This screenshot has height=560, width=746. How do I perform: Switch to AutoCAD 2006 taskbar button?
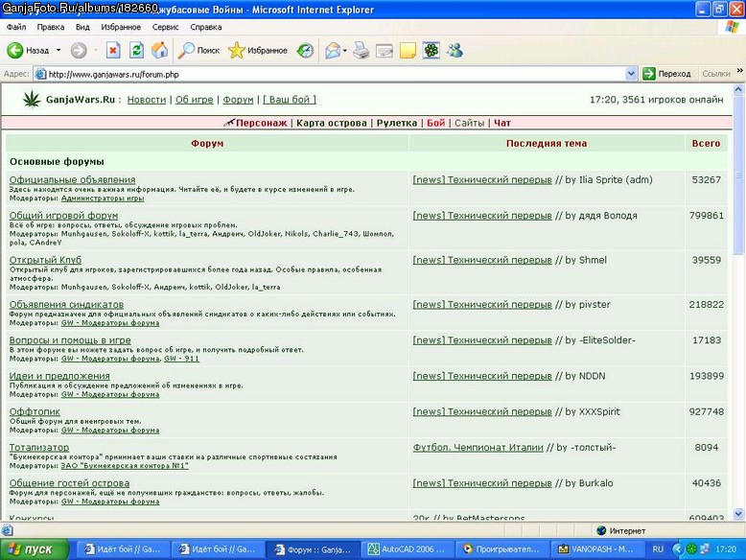(407, 549)
